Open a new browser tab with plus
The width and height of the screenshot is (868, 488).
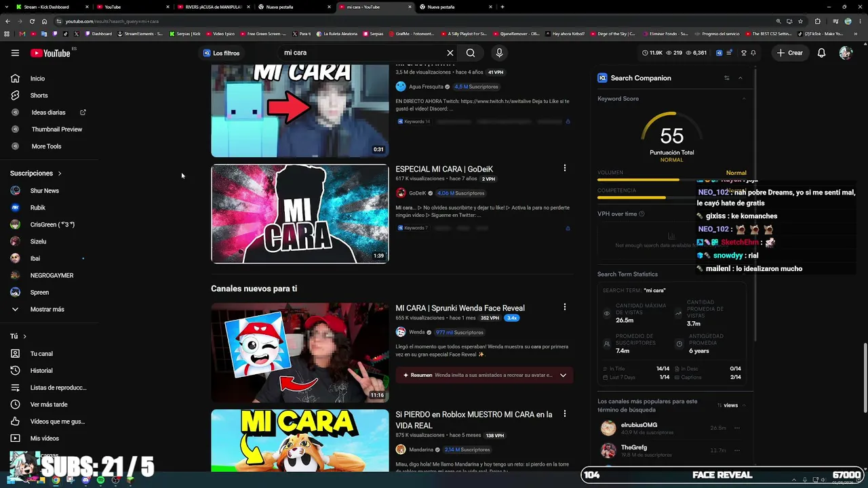coord(502,7)
